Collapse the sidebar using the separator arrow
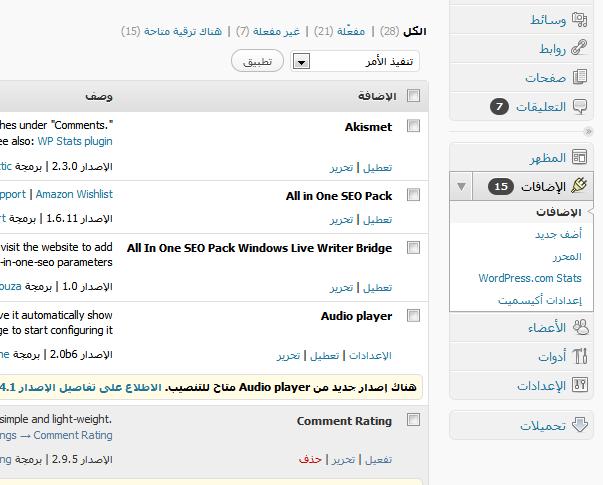This screenshot has width=603, height=485. pos(588,132)
